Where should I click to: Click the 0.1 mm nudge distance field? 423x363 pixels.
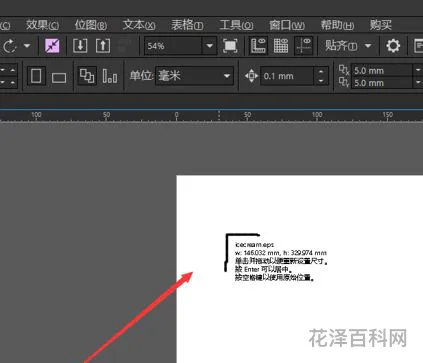(287, 76)
